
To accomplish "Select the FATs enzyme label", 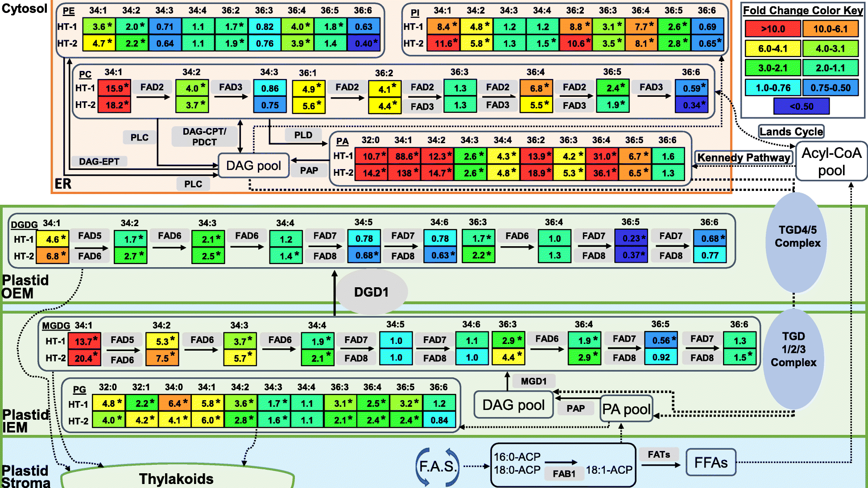I will pyautogui.click(x=659, y=455).
